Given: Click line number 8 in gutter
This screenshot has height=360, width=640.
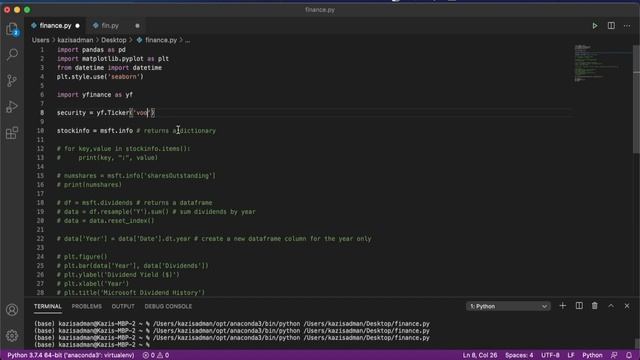Looking at the screenshot, I should pos(42,113).
